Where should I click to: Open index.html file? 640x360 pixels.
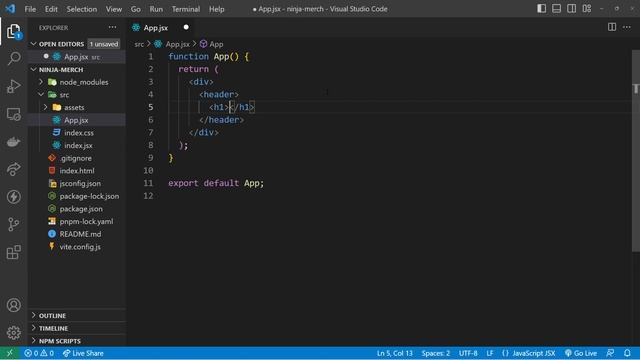pyautogui.click(x=77, y=171)
